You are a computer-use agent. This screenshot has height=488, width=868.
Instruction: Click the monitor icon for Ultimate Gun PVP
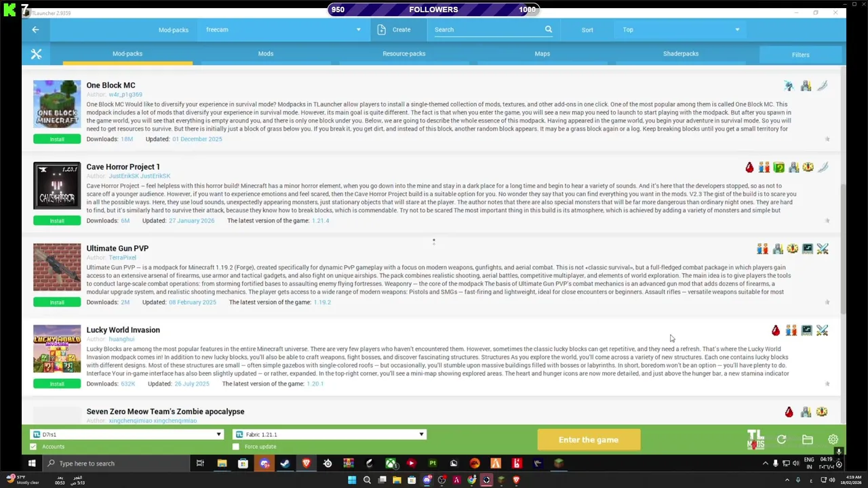807,249
